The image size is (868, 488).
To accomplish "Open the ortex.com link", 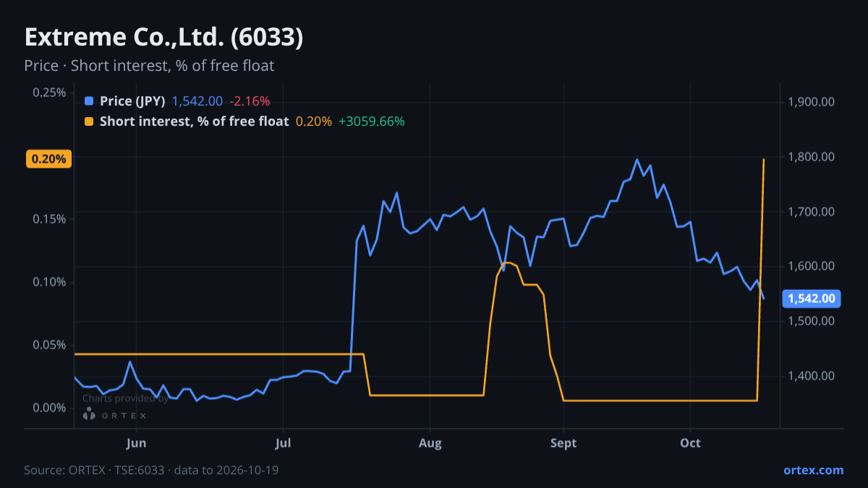I will (x=813, y=470).
